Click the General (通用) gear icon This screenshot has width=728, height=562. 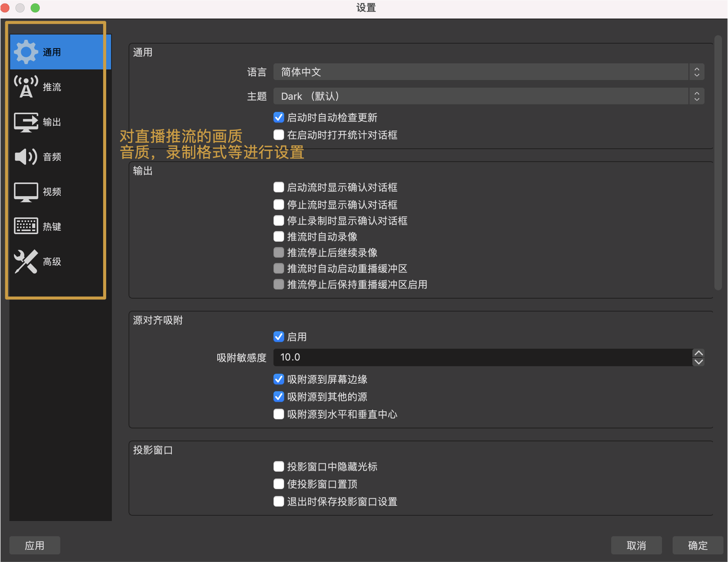click(x=26, y=52)
